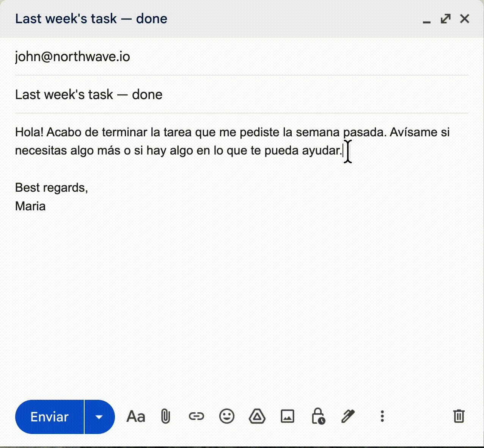Insert a link using the chain icon
The height and width of the screenshot is (448, 484).
pyautogui.click(x=196, y=417)
